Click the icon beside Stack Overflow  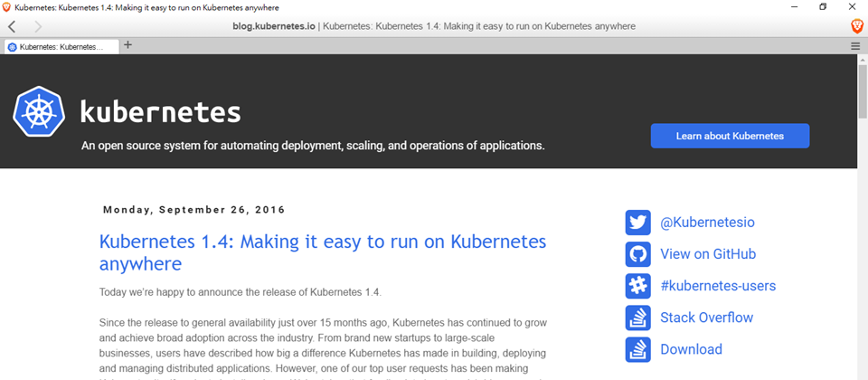click(637, 318)
